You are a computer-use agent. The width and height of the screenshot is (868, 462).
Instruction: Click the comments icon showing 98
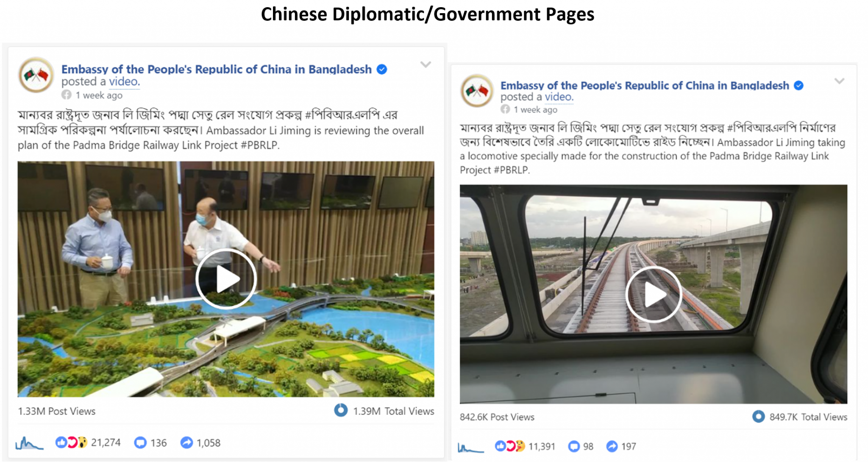tap(574, 446)
